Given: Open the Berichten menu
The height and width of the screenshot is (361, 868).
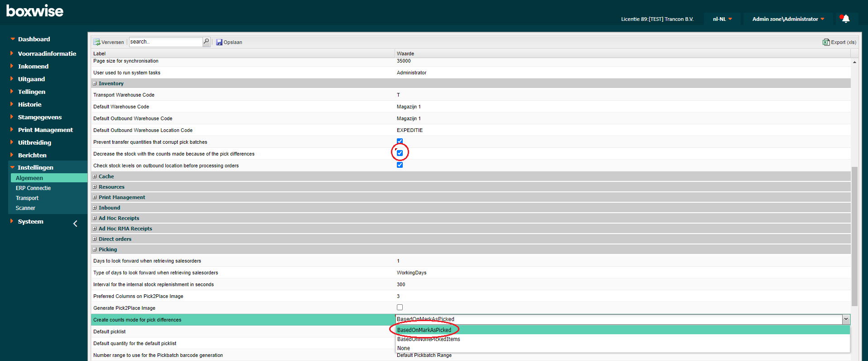Looking at the screenshot, I should (32, 155).
